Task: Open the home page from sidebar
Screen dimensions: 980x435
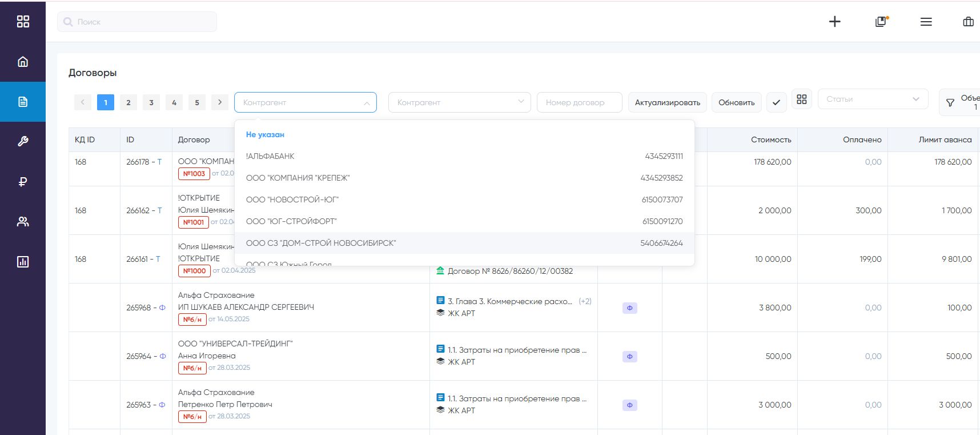Action: pos(23,62)
